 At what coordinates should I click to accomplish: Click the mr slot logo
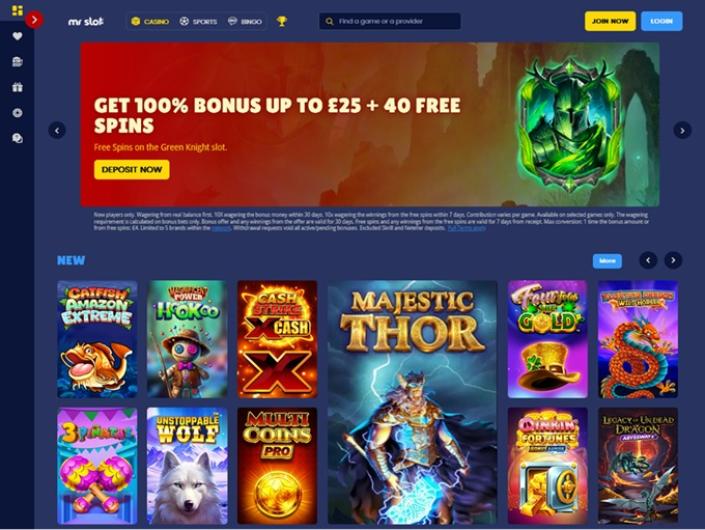click(x=86, y=21)
